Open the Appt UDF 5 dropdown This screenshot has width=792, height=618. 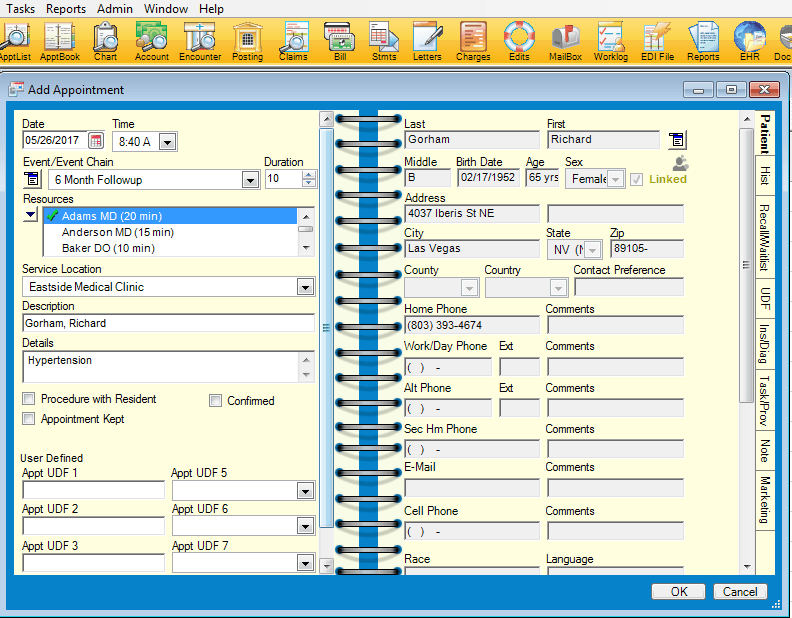(x=305, y=491)
